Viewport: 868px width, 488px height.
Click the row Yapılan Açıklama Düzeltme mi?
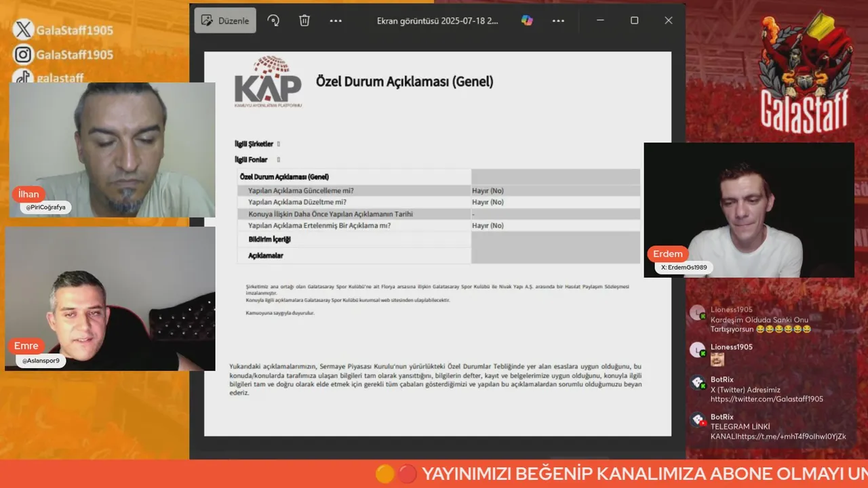point(438,202)
